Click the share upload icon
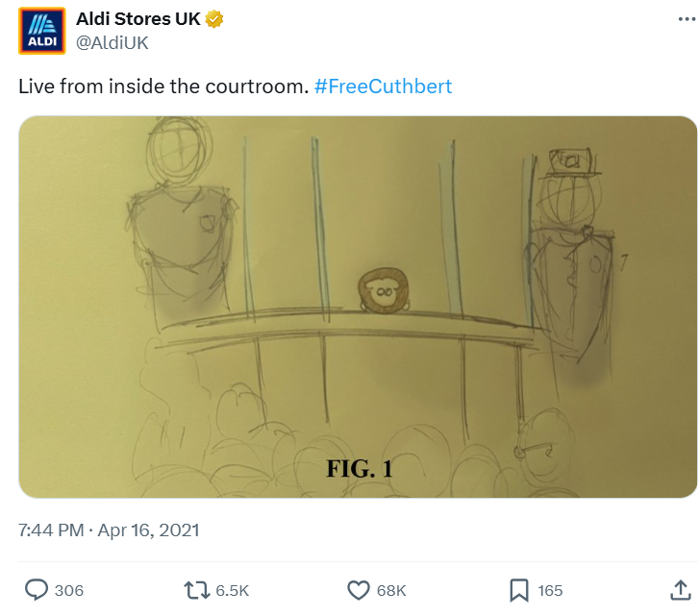Screen dimensions: 699x616 point(681,590)
